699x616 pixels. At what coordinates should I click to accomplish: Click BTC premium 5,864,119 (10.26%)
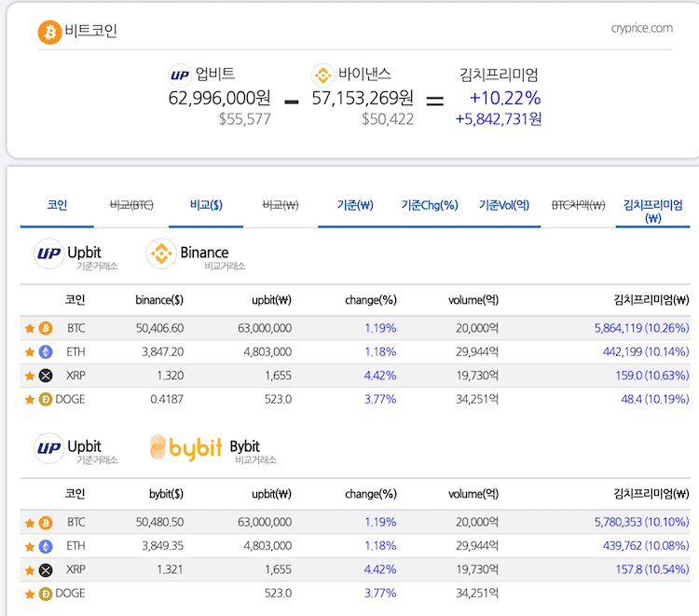click(x=641, y=328)
